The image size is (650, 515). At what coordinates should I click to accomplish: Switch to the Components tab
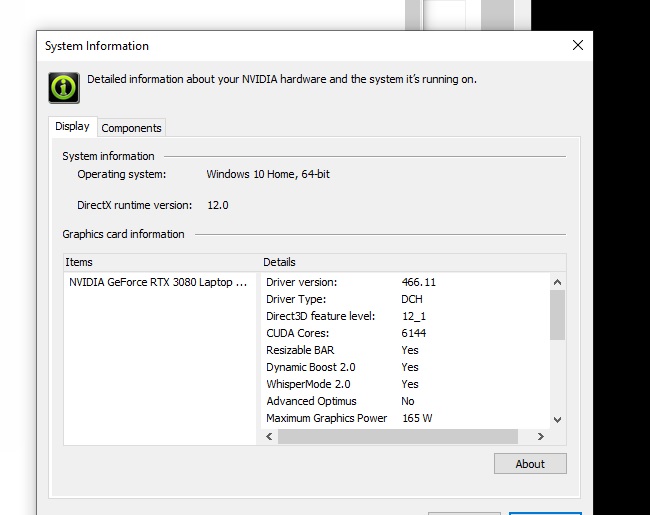(x=131, y=128)
